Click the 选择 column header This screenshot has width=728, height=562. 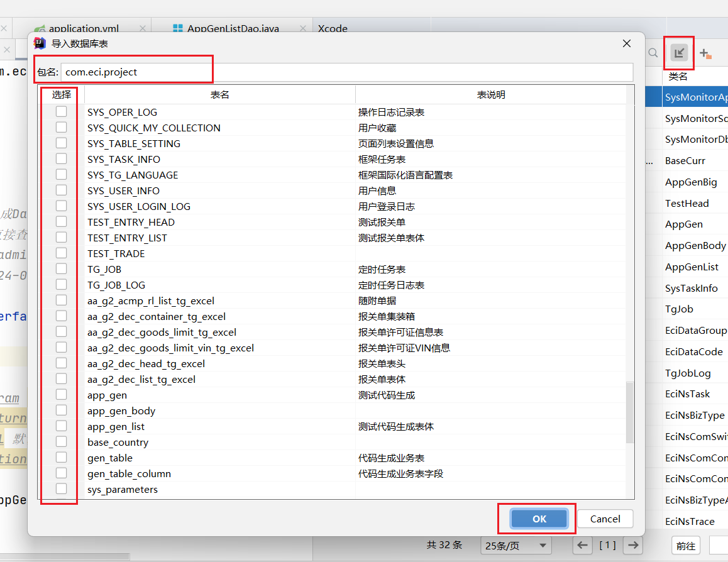coord(61,95)
